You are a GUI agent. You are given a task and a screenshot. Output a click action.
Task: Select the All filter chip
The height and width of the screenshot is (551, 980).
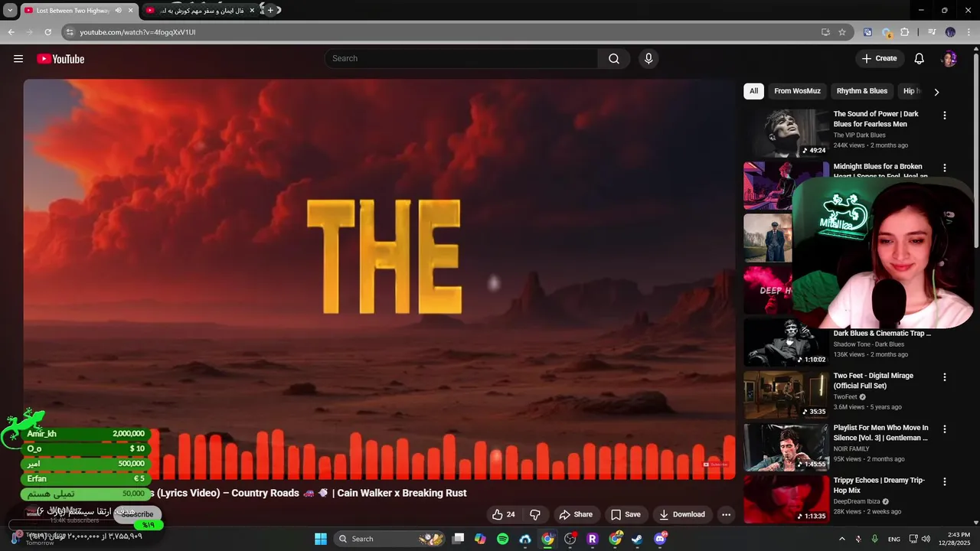[x=753, y=91]
